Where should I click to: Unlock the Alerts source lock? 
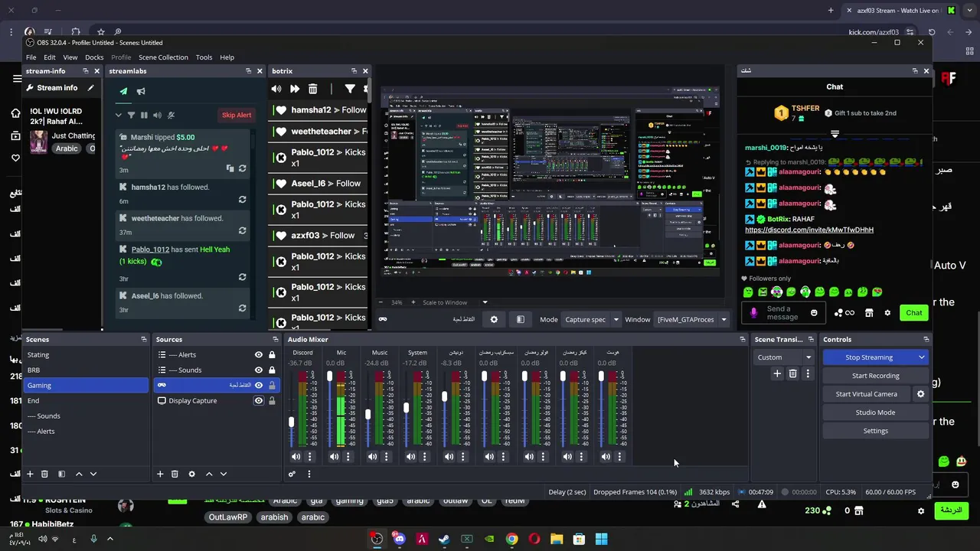point(272,355)
